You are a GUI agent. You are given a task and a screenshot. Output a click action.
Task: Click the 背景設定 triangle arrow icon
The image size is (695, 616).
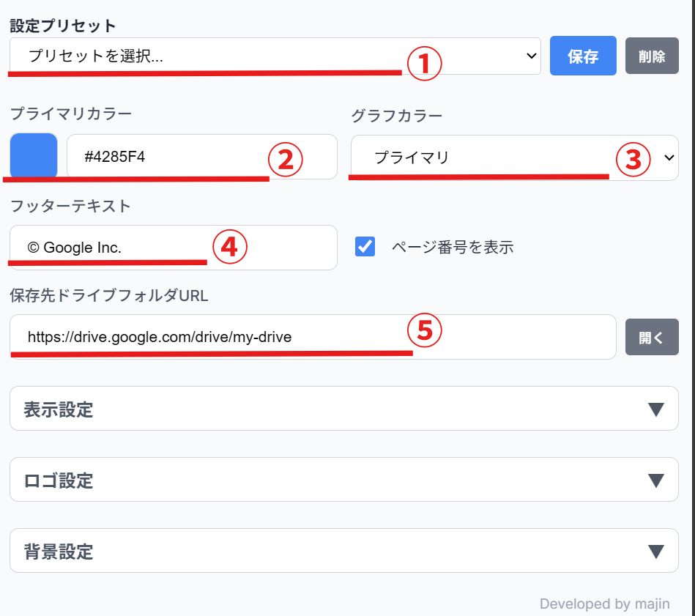pos(655,552)
